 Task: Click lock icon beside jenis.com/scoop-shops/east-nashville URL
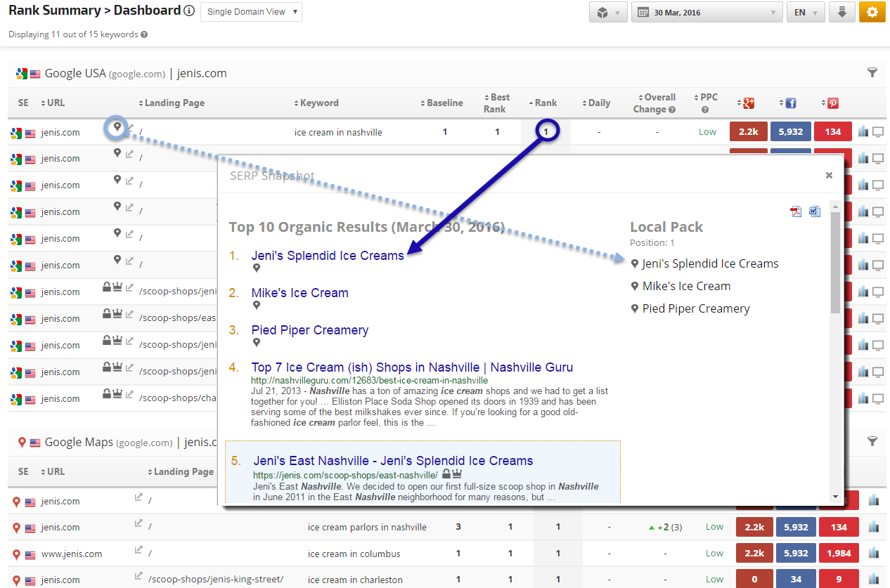point(446,474)
